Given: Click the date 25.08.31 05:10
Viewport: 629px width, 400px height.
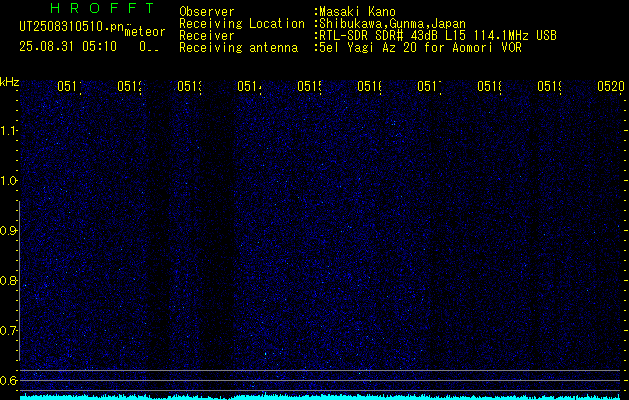Looking at the screenshot, I should coord(68,47).
